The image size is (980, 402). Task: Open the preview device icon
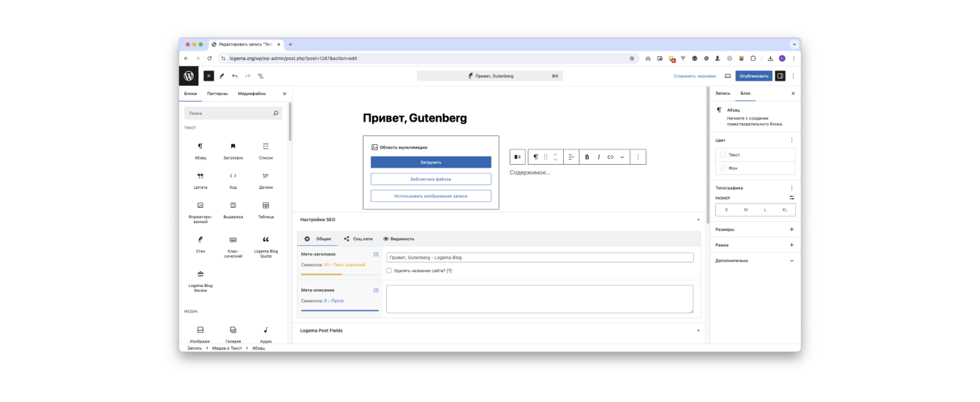(728, 75)
